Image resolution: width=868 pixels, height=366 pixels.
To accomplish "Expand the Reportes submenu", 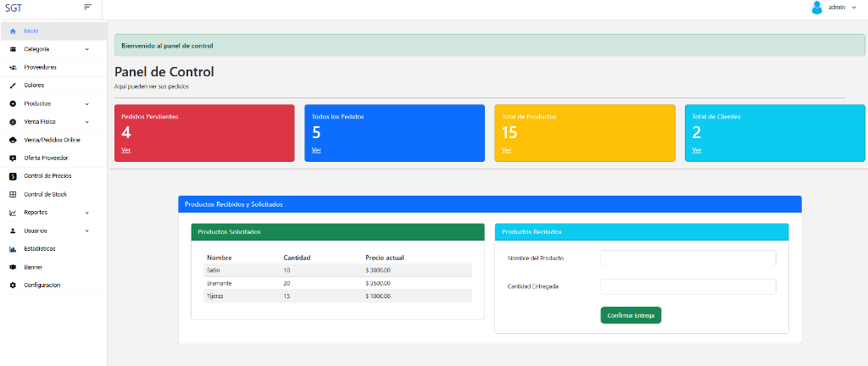I will point(86,213).
